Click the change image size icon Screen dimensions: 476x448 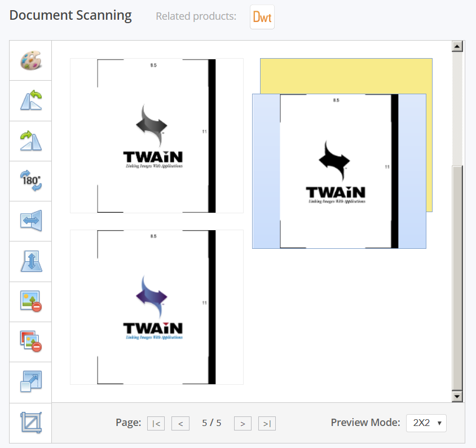(x=31, y=382)
